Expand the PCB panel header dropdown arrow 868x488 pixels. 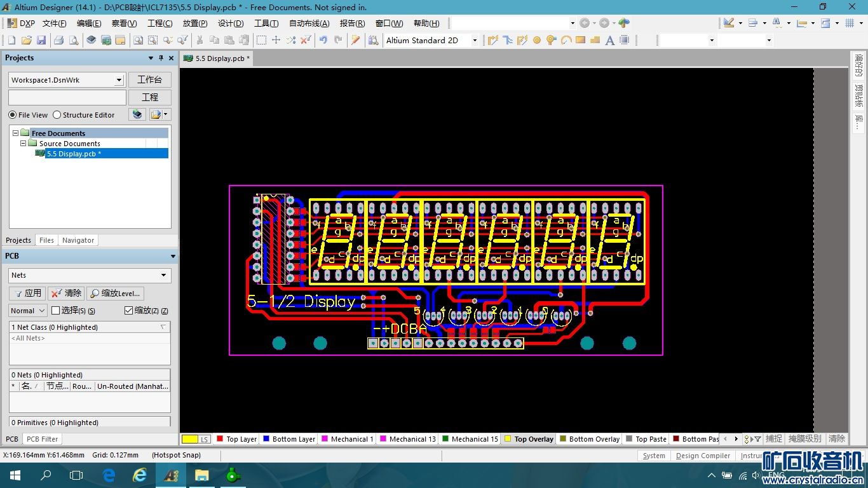coord(173,256)
